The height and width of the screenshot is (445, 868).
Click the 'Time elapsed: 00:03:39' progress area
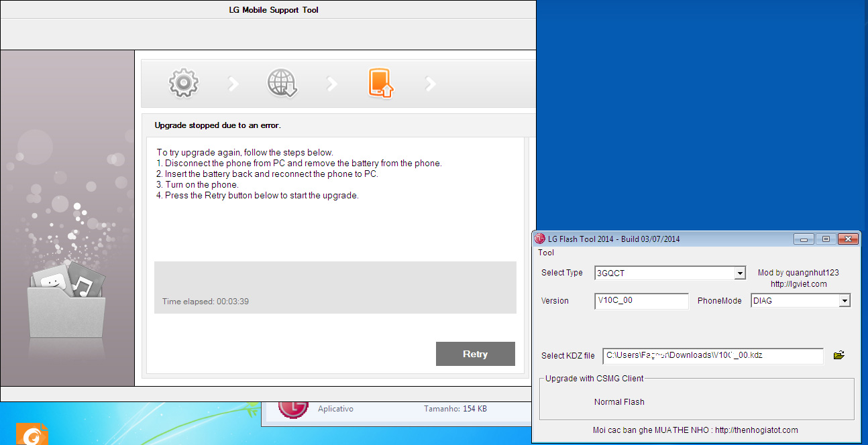[x=335, y=288]
